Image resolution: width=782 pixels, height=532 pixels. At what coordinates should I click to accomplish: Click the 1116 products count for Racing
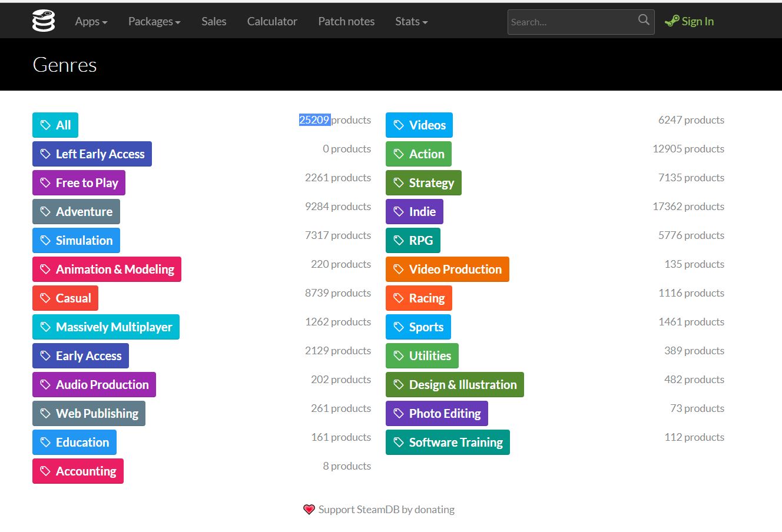coord(691,292)
